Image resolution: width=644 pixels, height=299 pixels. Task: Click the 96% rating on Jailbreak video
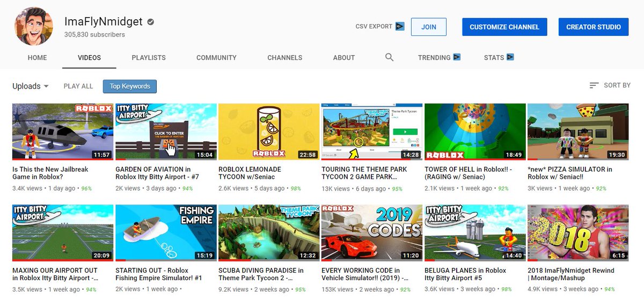pyautogui.click(x=86, y=189)
